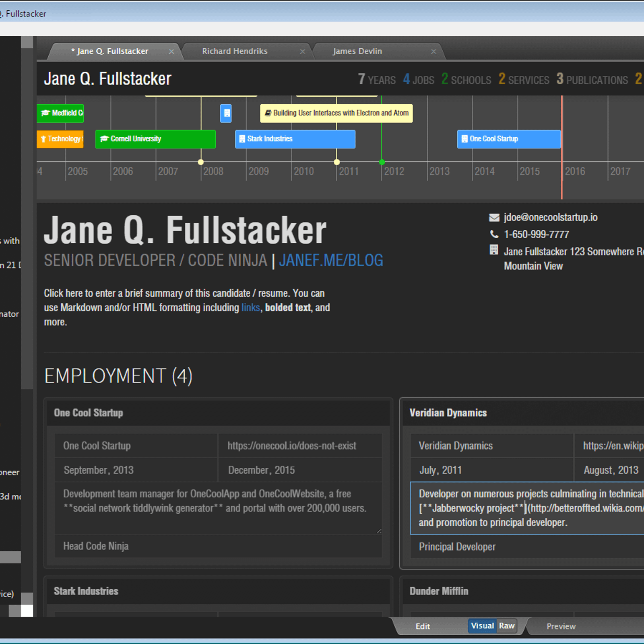Switch to Preview tab
This screenshot has height=644, width=644.
[x=561, y=626]
